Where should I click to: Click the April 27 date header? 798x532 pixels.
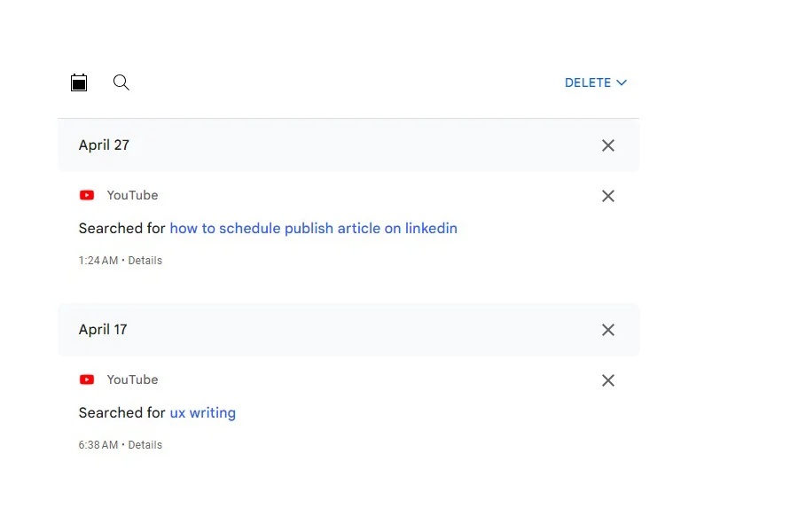tap(104, 145)
